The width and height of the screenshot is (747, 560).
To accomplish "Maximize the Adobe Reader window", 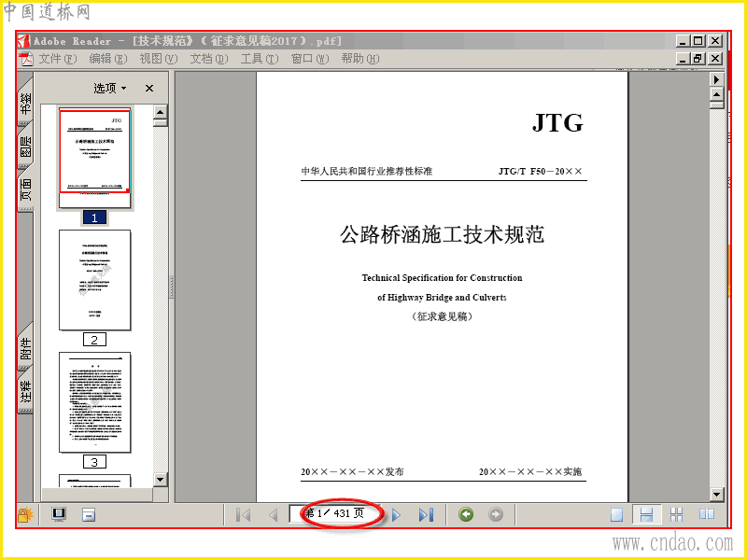I will tap(698, 41).
